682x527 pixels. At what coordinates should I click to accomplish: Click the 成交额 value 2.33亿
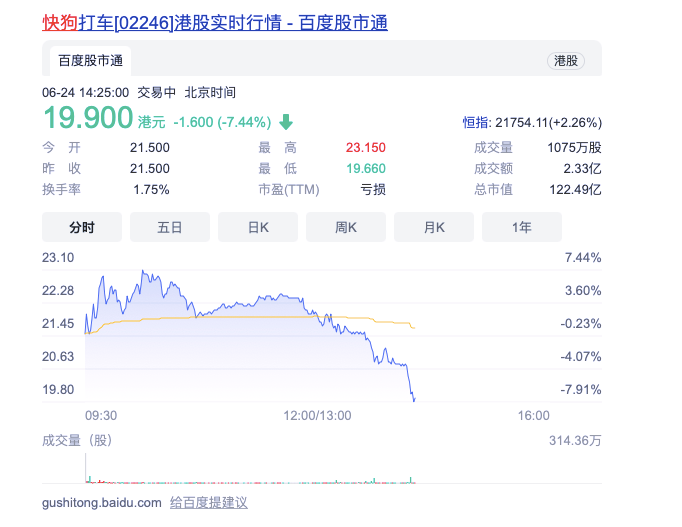pos(582,169)
